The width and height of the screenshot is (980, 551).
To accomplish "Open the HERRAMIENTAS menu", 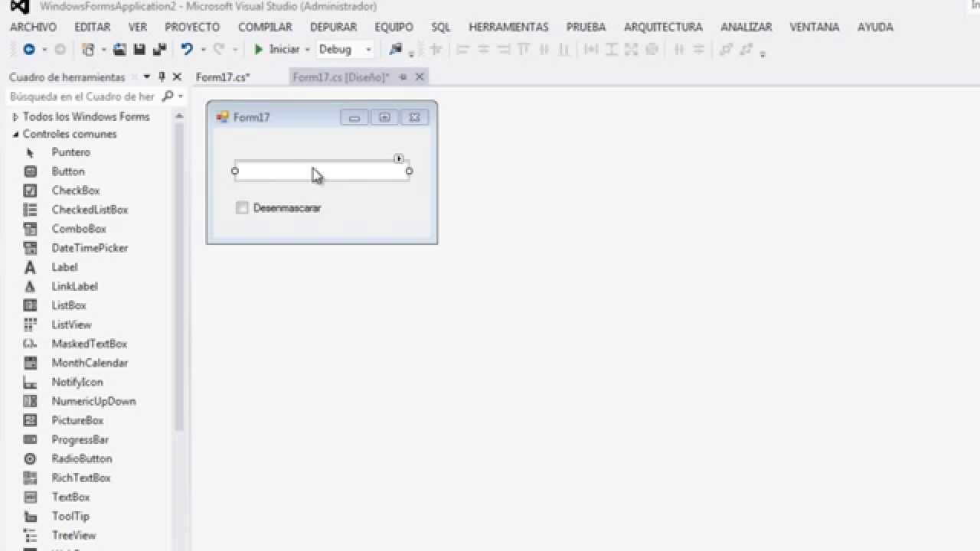I will (x=508, y=27).
